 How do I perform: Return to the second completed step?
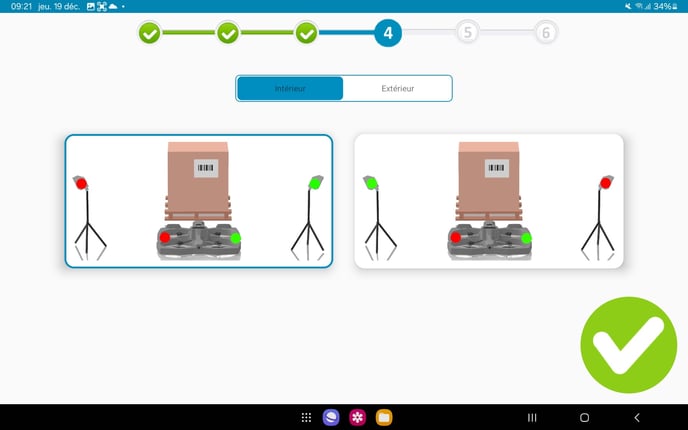[x=228, y=34]
